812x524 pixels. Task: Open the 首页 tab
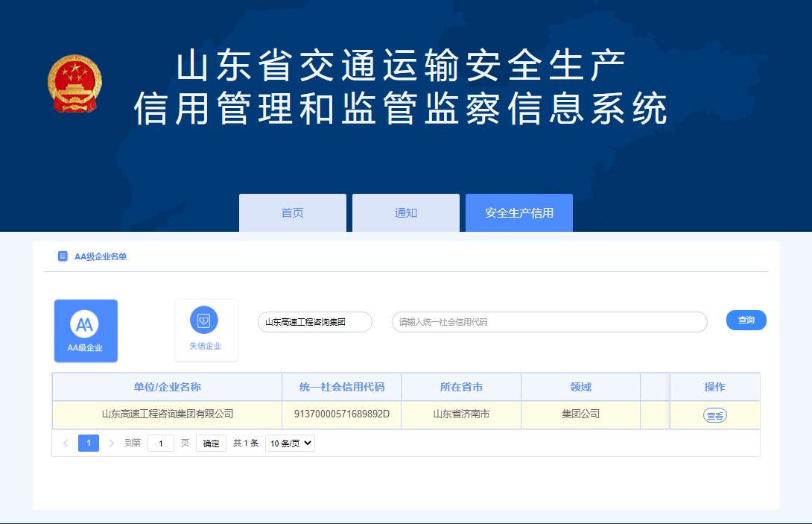coord(292,212)
